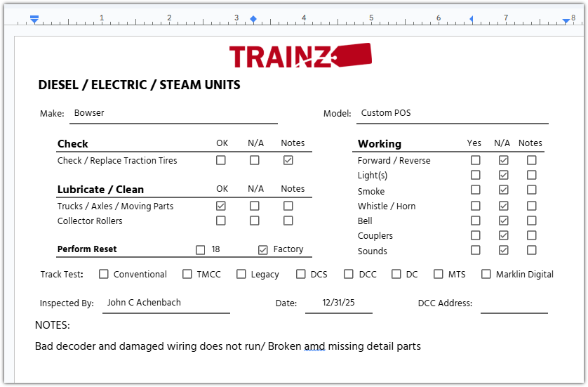
Task: Click the 'Lubricate / Clean' section heading
Action: click(x=100, y=190)
